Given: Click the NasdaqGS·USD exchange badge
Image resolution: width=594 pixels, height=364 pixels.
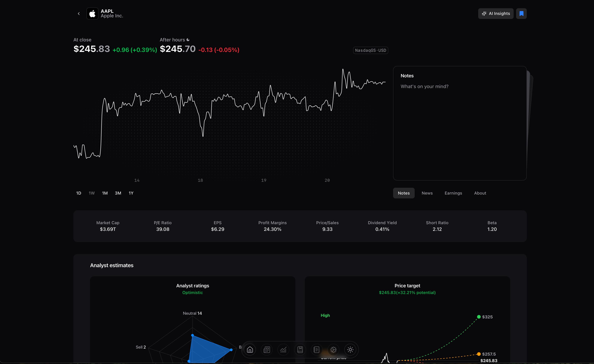Looking at the screenshot, I should click(x=371, y=50).
